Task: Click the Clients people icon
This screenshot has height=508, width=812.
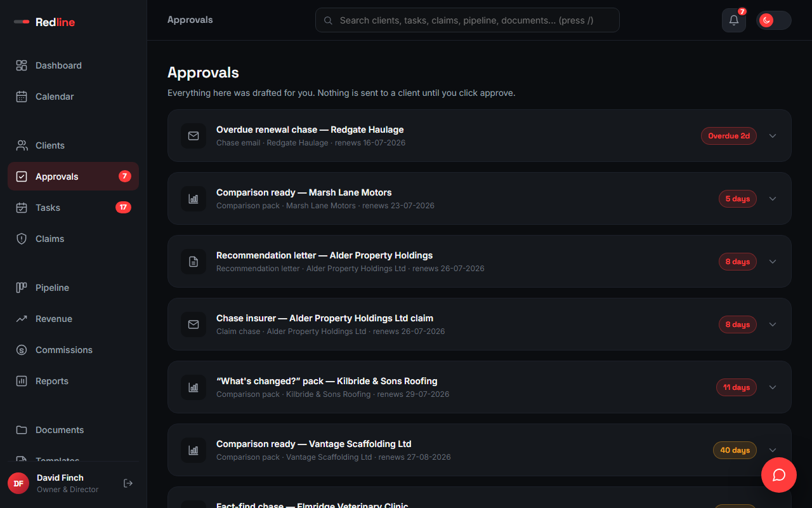Action: (22, 145)
